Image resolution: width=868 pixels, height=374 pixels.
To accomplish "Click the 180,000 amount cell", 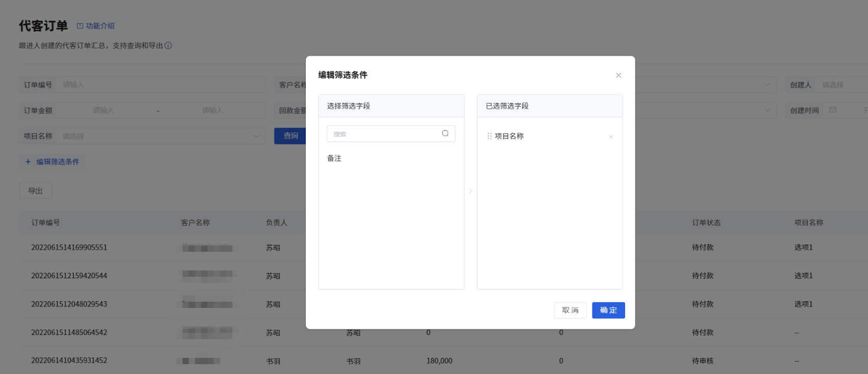I will click(439, 361).
